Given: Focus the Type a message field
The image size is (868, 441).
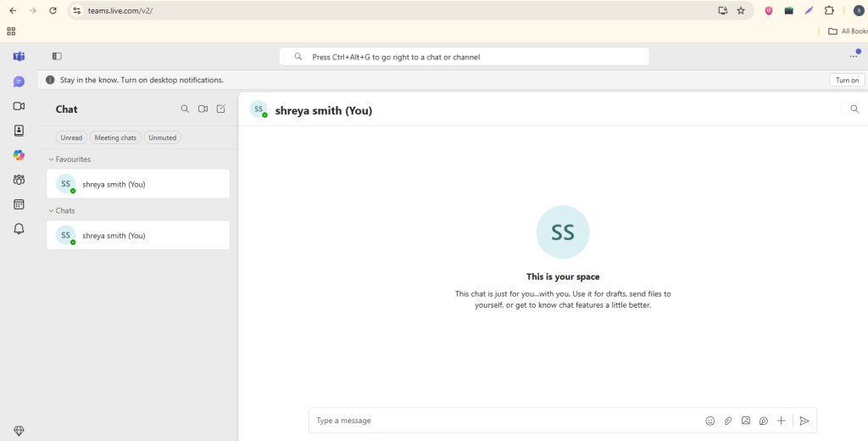Looking at the screenshot, I should click(x=507, y=421).
